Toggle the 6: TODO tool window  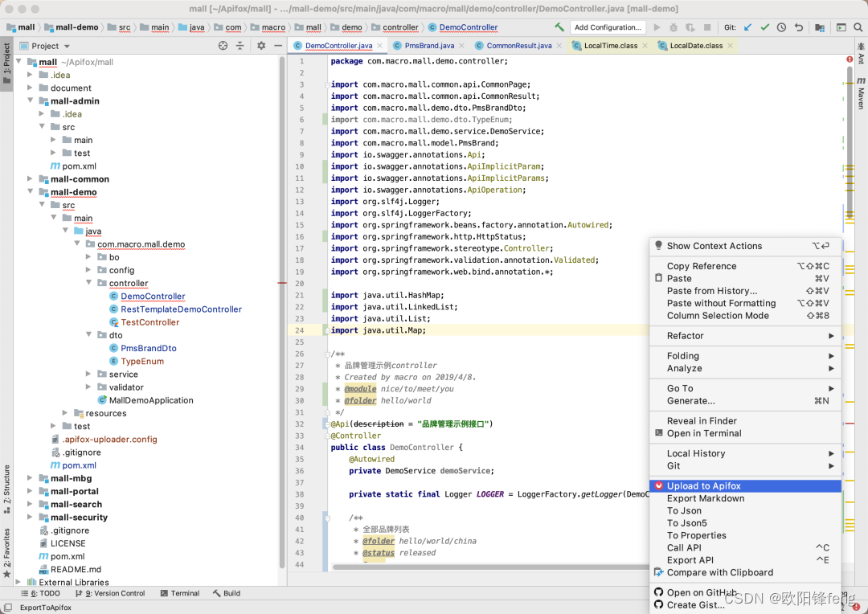point(40,593)
